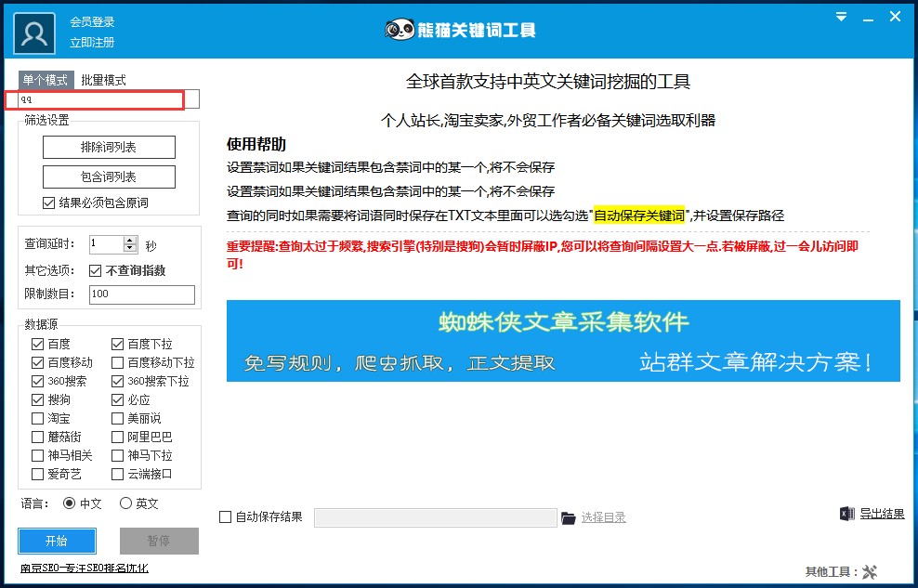This screenshot has width=918, height=588.
Task: Open the title bar dropdown menu arrow
Action: 841,17
